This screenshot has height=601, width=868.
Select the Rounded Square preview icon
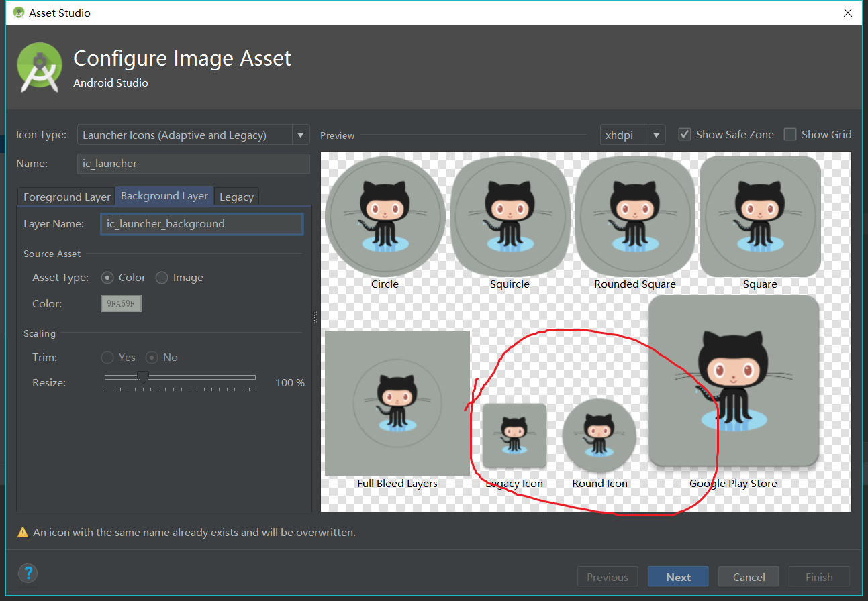(635, 217)
